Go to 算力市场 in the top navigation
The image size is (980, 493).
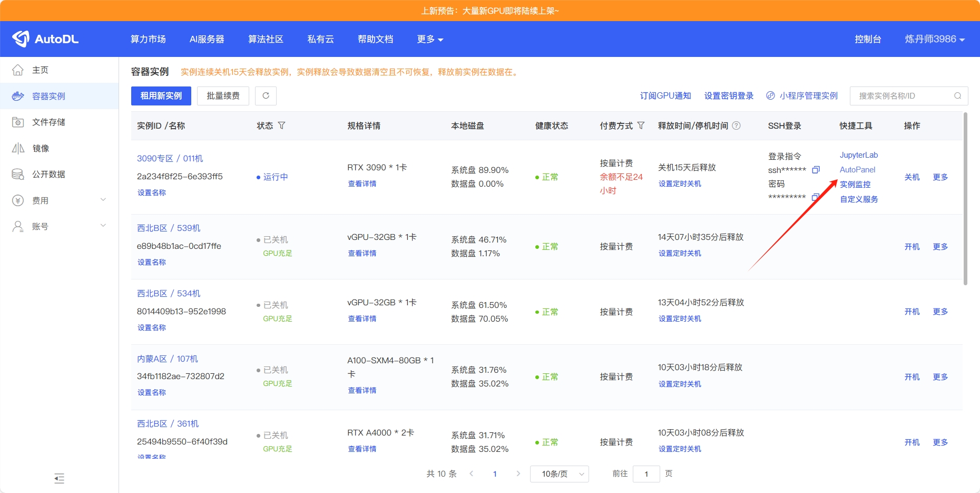click(x=148, y=39)
